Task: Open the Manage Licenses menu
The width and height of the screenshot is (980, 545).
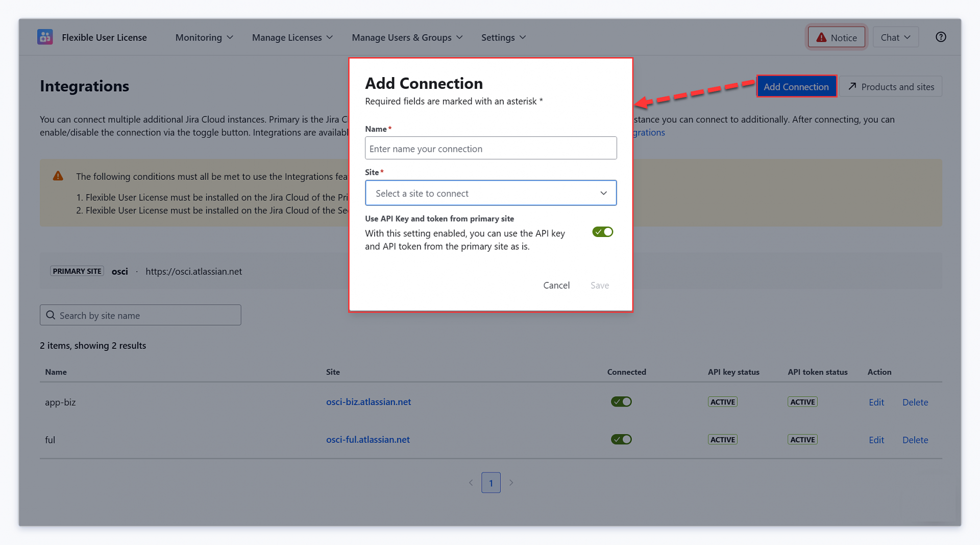Action: 292,37
